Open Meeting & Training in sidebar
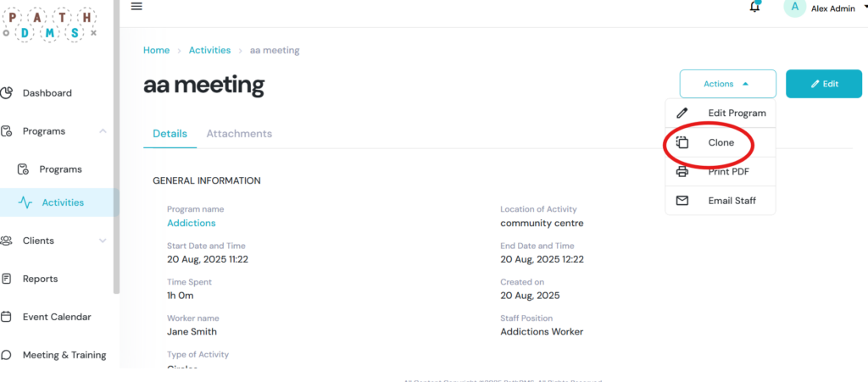Viewport: 868px width, 382px height. click(x=64, y=355)
